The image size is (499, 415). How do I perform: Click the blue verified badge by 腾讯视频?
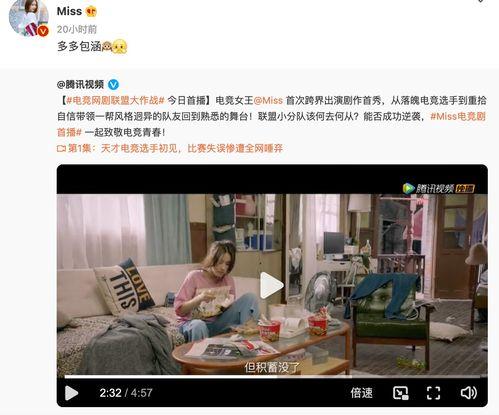113,85
